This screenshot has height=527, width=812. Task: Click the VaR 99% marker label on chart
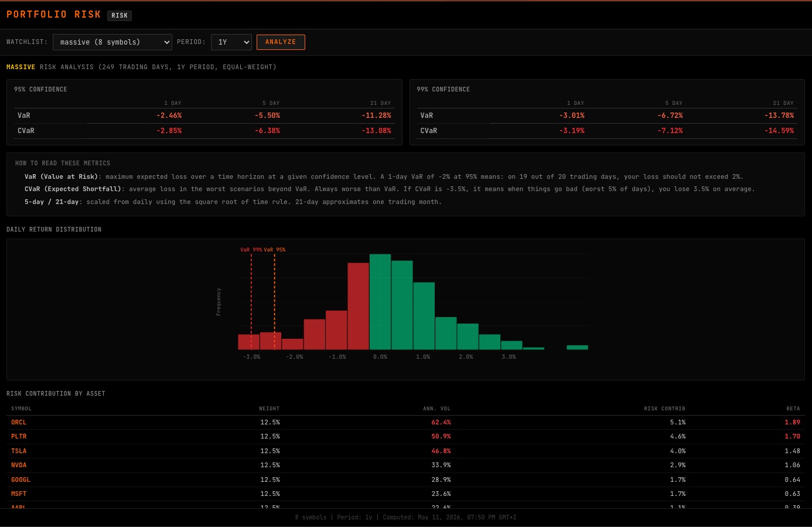pyautogui.click(x=251, y=250)
